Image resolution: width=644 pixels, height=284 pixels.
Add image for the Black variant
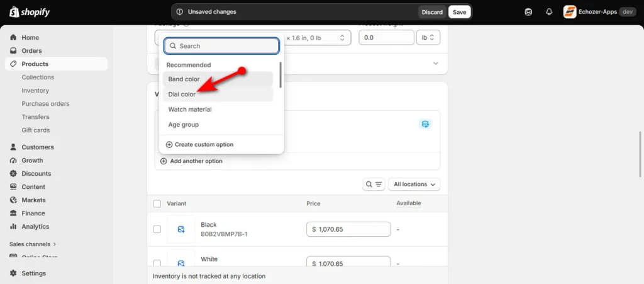[x=181, y=229]
